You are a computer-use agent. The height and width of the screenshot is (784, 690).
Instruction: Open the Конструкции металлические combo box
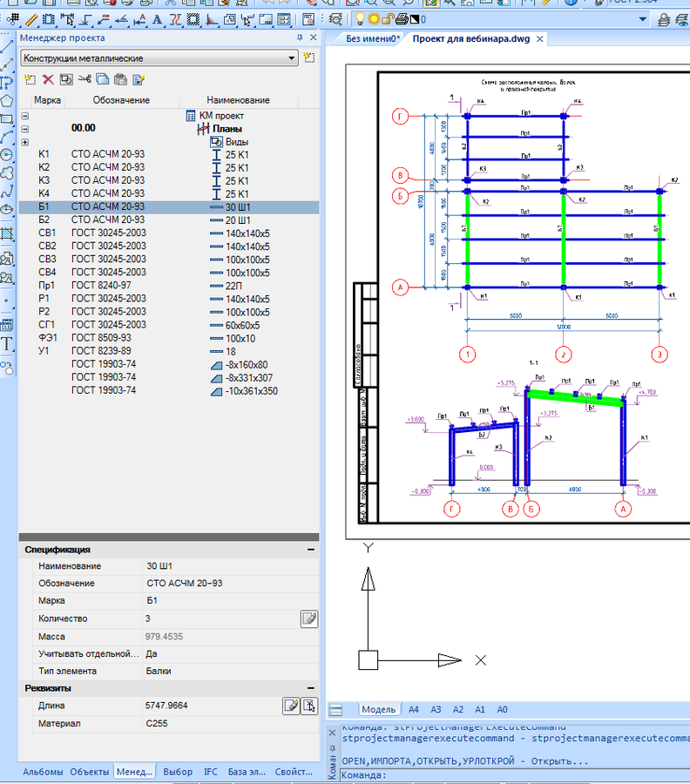coord(159,58)
